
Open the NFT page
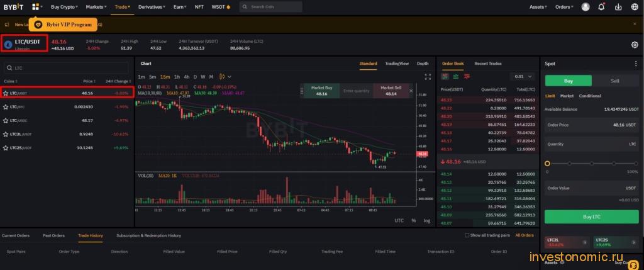199,7
